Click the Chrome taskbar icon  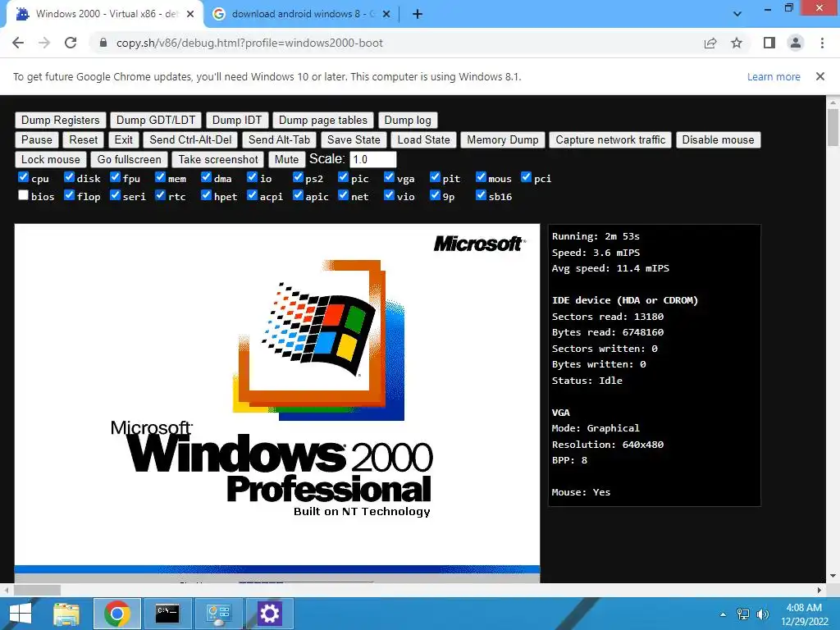117,614
